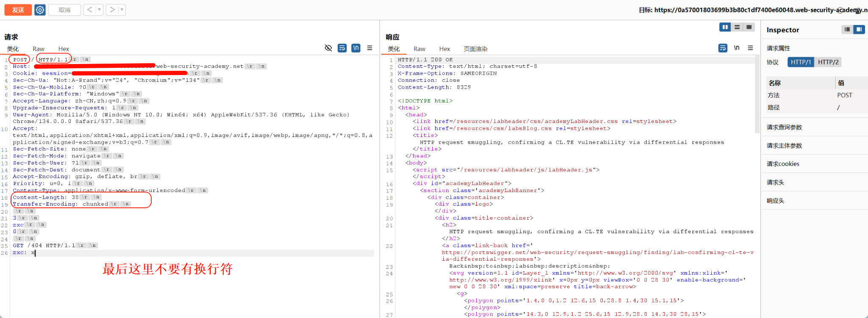The image size is (868, 318).
Task: Click the orange 发送 send button
Action: tap(18, 10)
